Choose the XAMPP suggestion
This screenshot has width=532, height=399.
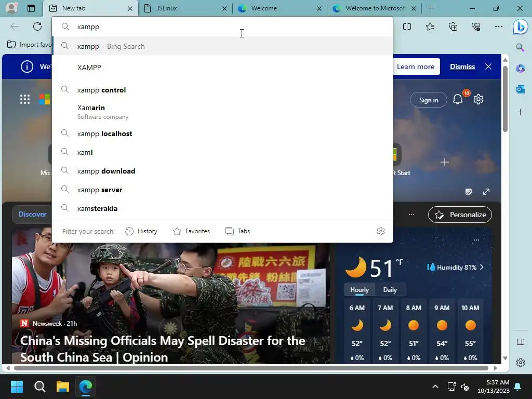coord(222,68)
